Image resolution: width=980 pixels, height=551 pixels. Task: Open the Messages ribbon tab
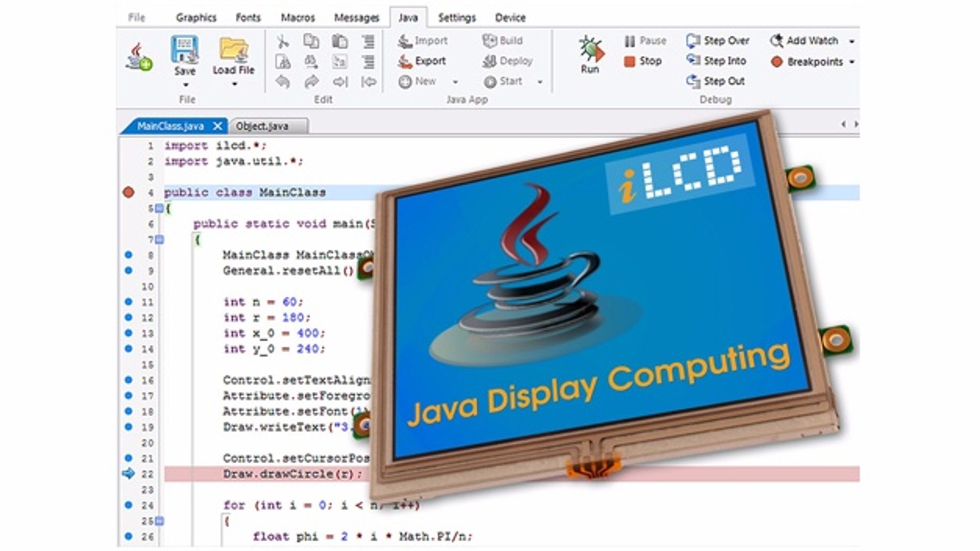point(356,18)
